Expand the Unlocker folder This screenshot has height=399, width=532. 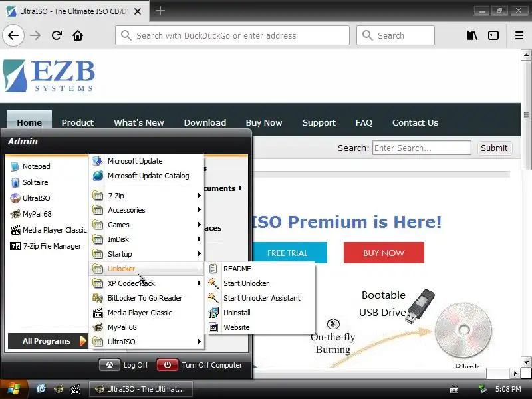146,269
